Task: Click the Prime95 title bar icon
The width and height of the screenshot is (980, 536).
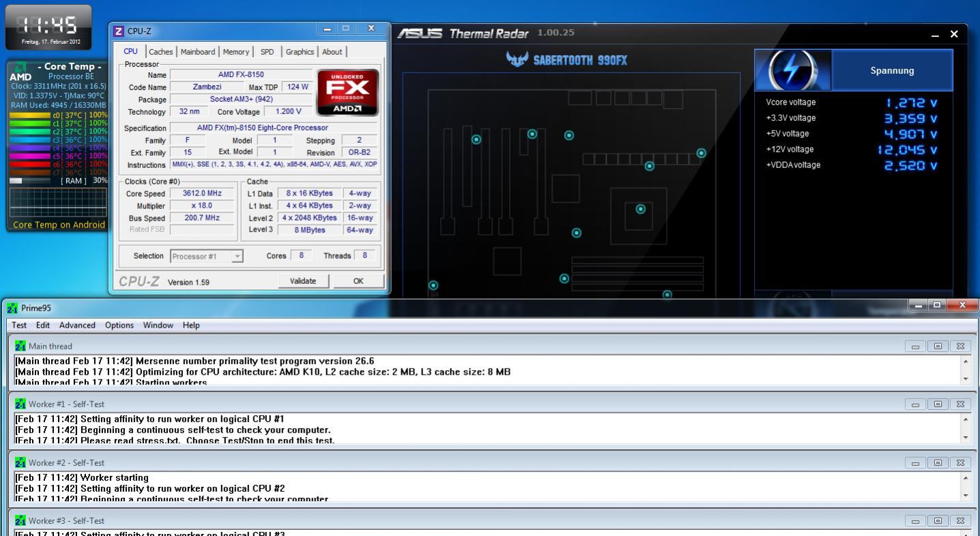Action: pyautogui.click(x=12, y=308)
